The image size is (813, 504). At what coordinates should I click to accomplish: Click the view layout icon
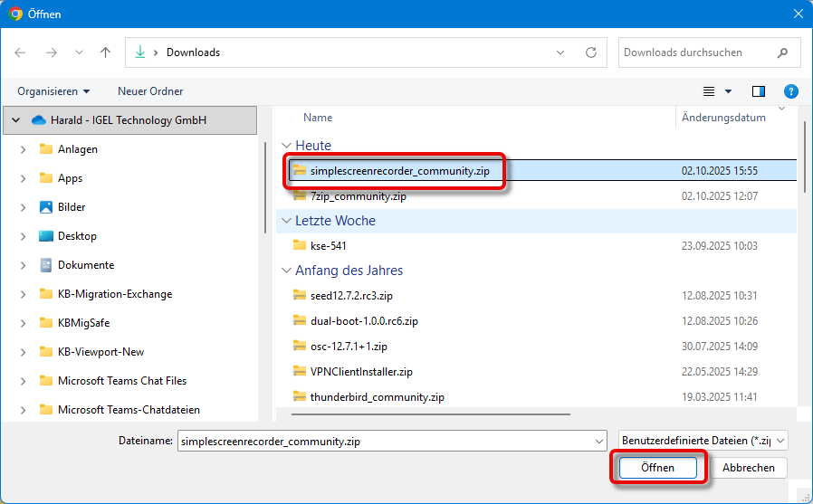pyautogui.click(x=710, y=91)
